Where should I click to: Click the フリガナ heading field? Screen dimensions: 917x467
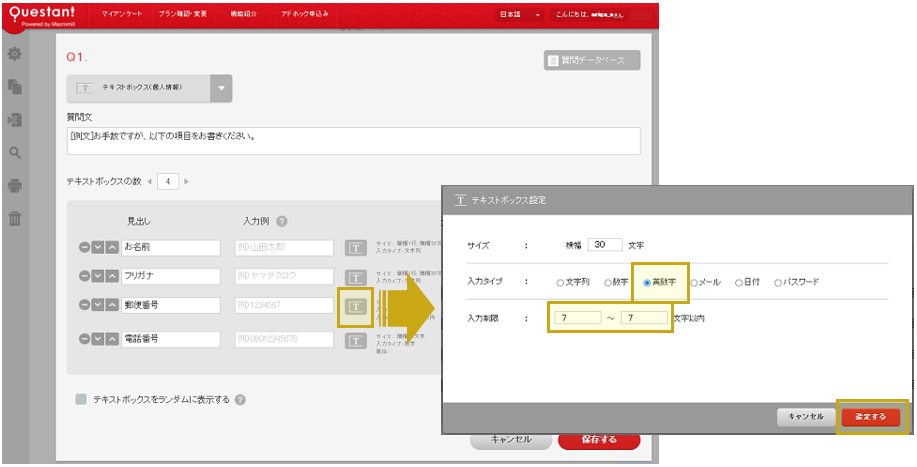click(171, 276)
